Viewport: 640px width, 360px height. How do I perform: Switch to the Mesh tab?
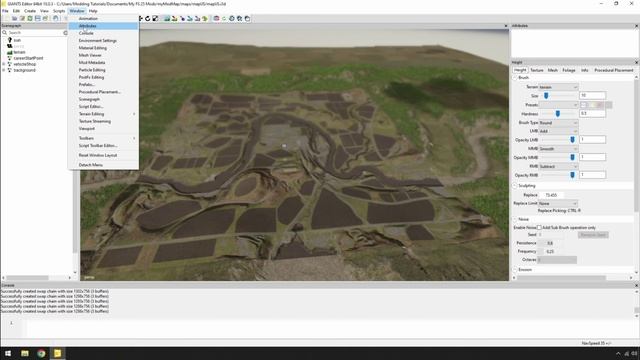553,70
